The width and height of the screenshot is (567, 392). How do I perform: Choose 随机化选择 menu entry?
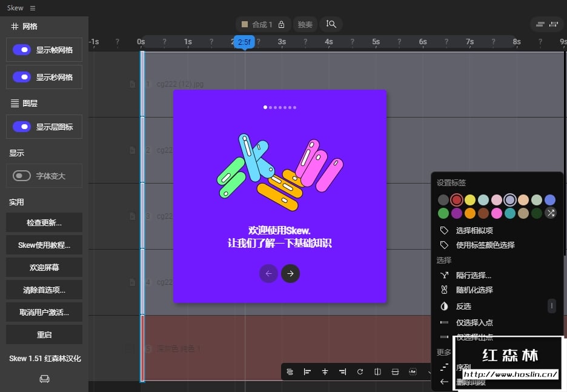[x=474, y=290]
